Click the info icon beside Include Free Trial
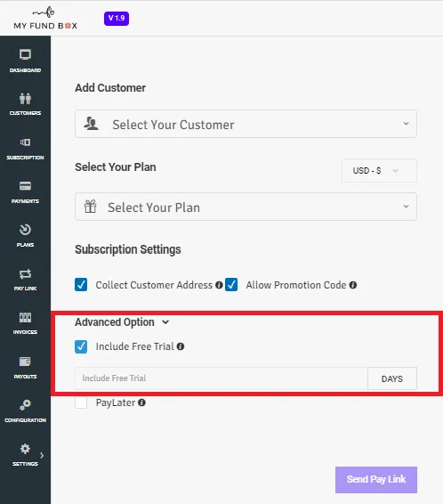Screen dimensions: 443x504 pyautogui.click(x=181, y=346)
